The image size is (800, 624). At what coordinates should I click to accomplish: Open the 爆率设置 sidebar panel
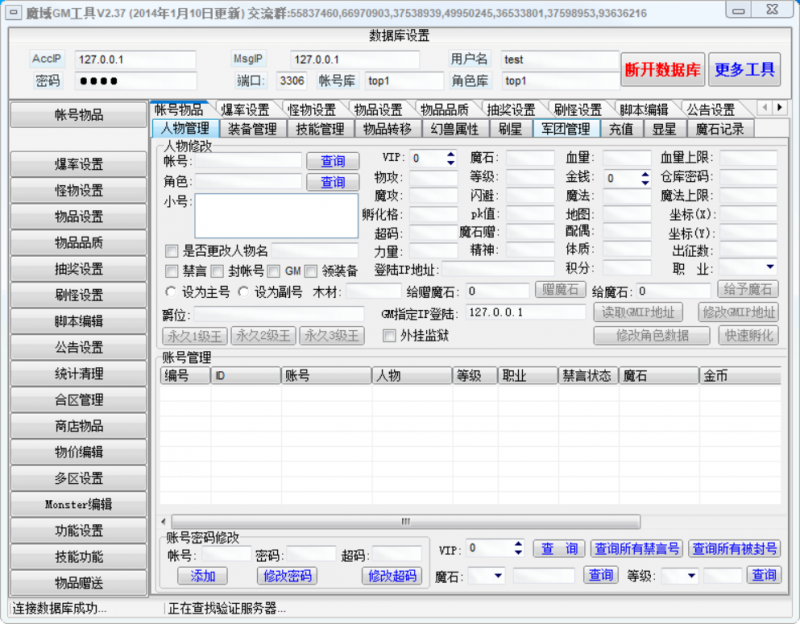78,163
